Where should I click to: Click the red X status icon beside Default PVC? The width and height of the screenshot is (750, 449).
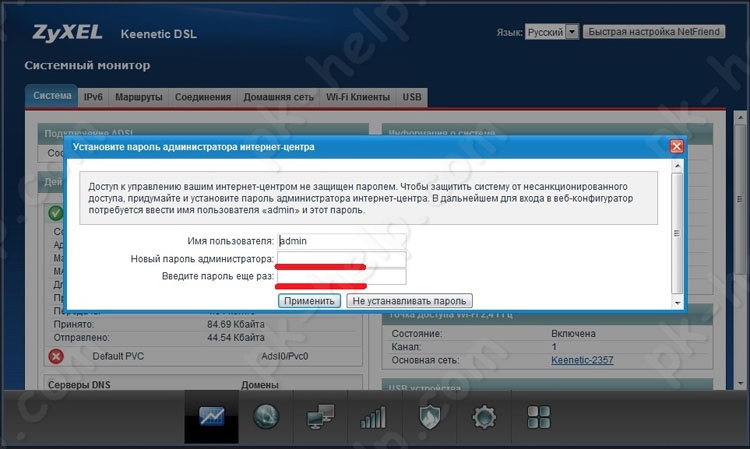pos(56,356)
